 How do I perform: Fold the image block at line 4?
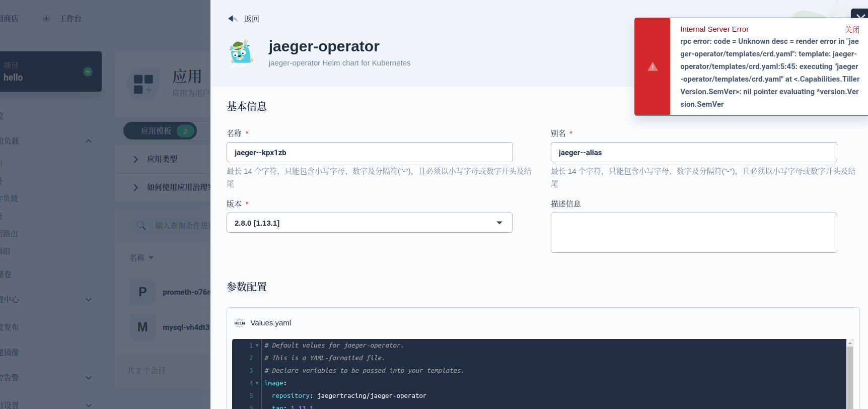(x=257, y=383)
